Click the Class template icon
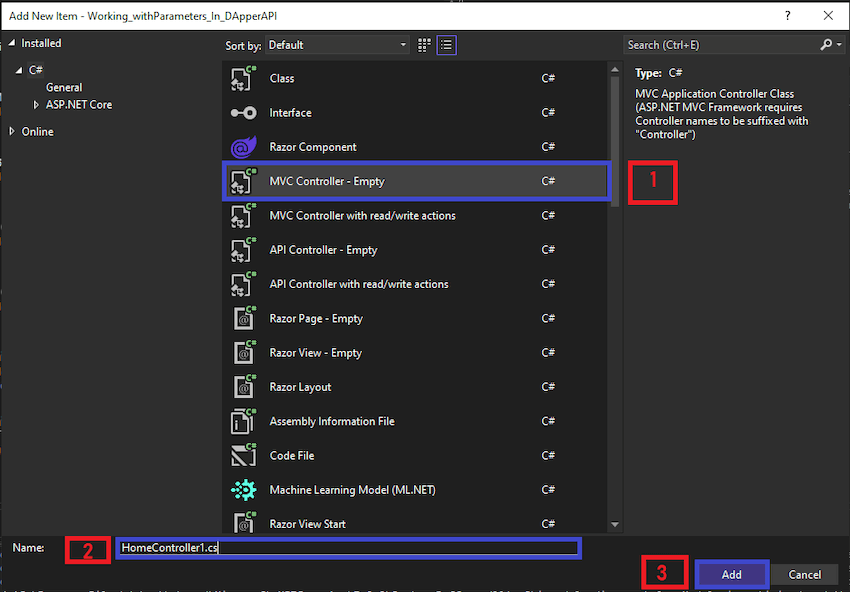This screenshot has width=850, height=592. tap(243, 78)
